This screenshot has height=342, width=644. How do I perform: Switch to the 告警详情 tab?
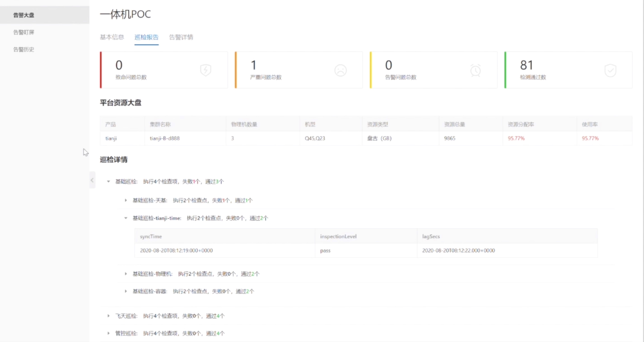[181, 37]
